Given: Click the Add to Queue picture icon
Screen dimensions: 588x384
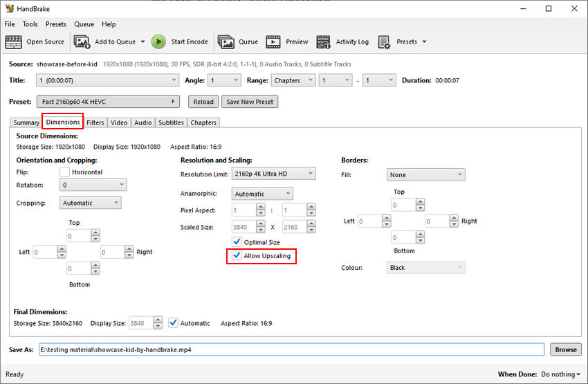Looking at the screenshot, I should pos(82,42).
